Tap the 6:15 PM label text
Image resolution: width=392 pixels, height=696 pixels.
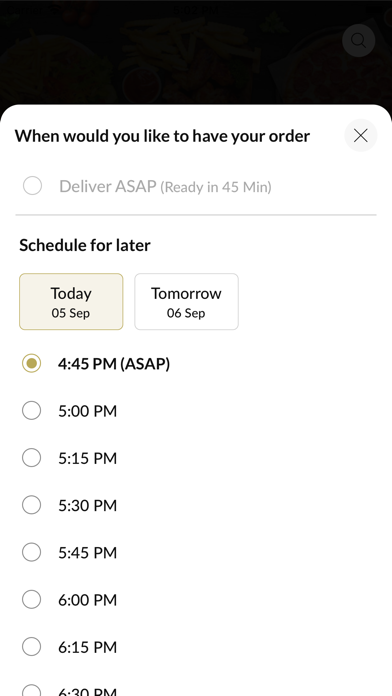[87, 647]
